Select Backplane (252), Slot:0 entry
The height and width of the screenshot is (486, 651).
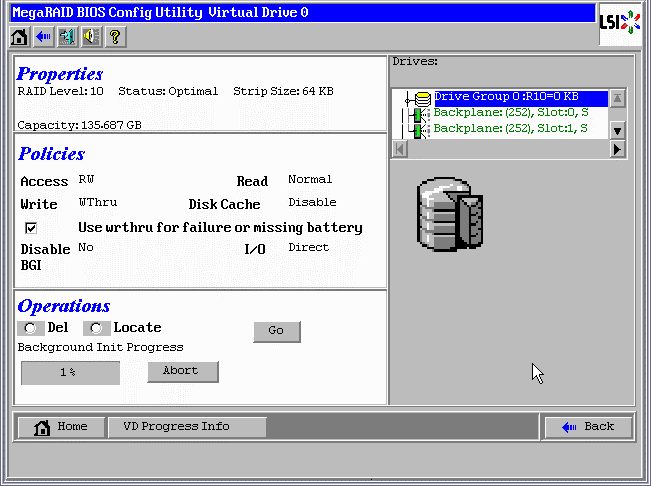pyautogui.click(x=511, y=112)
